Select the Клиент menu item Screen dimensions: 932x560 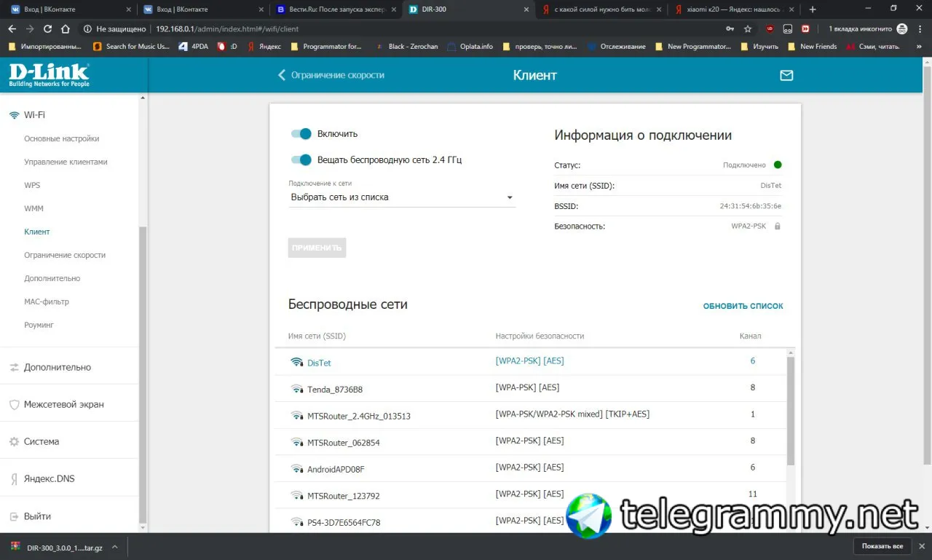[x=37, y=232]
